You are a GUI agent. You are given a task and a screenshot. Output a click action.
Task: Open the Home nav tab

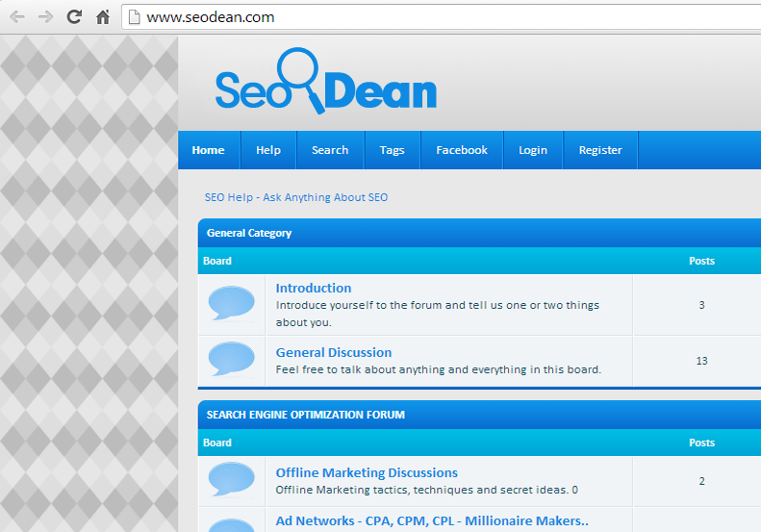208,150
